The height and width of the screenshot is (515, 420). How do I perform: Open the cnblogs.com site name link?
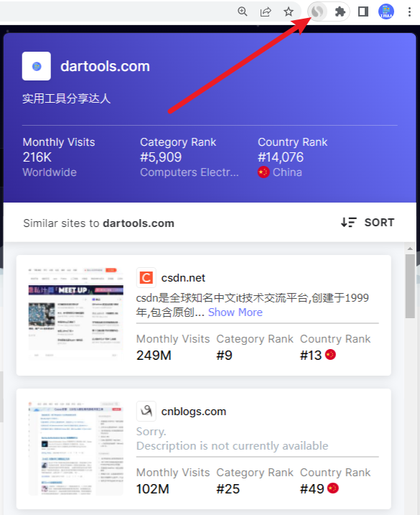pos(194,412)
